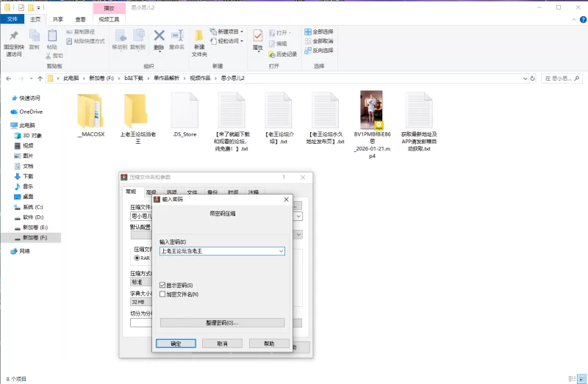
Task: Click Paste shortcut option
Action: pyautogui.click(x=85, y=41)
